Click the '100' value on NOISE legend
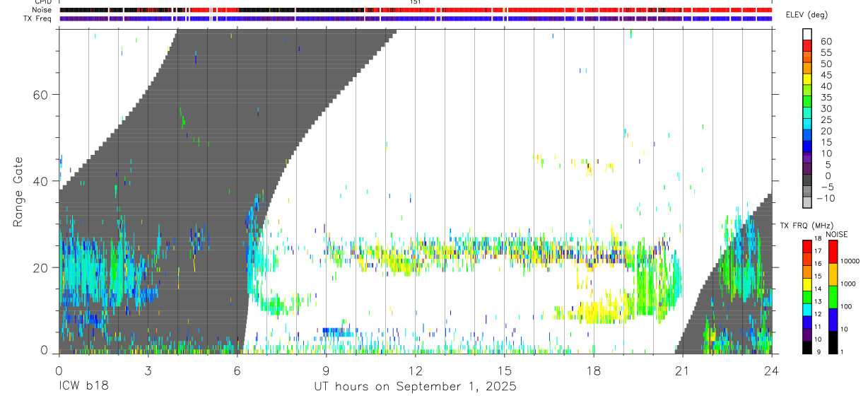Image resolution: width=868 pixels, height=401 pixels. 845,306
